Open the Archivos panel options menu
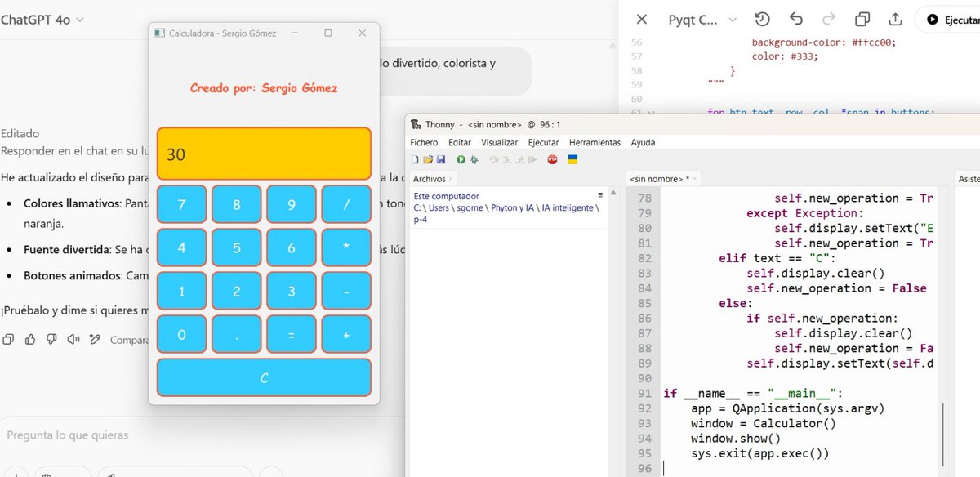 tap(600, 194)
